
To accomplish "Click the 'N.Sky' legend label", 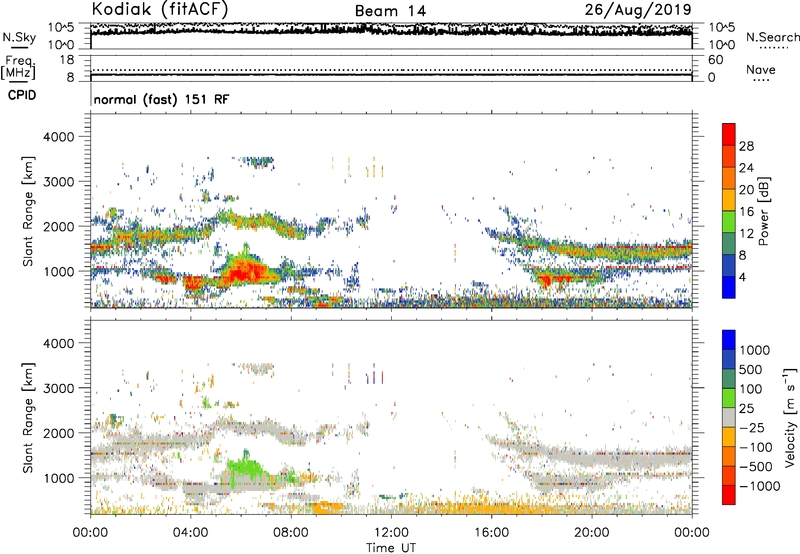I will (19, 37).
